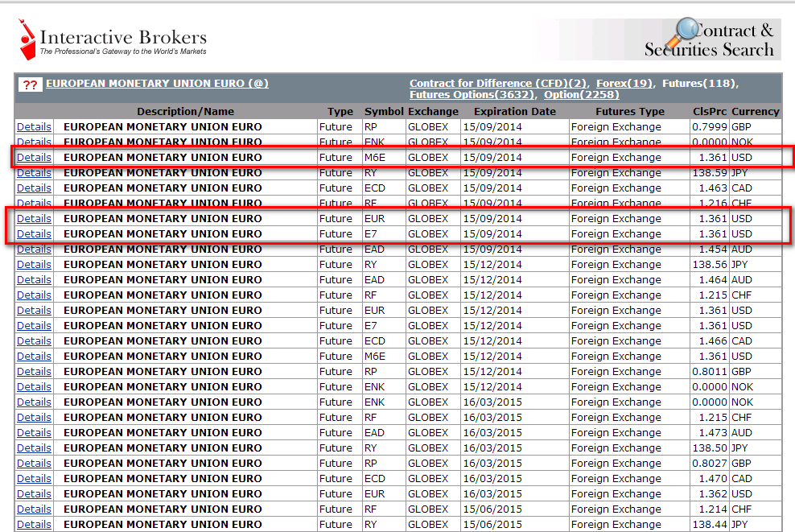This screenshot has height=532, width=795.
Task: Open Details for RF future expiring 16/03/2015
Action: click(34, 418)
